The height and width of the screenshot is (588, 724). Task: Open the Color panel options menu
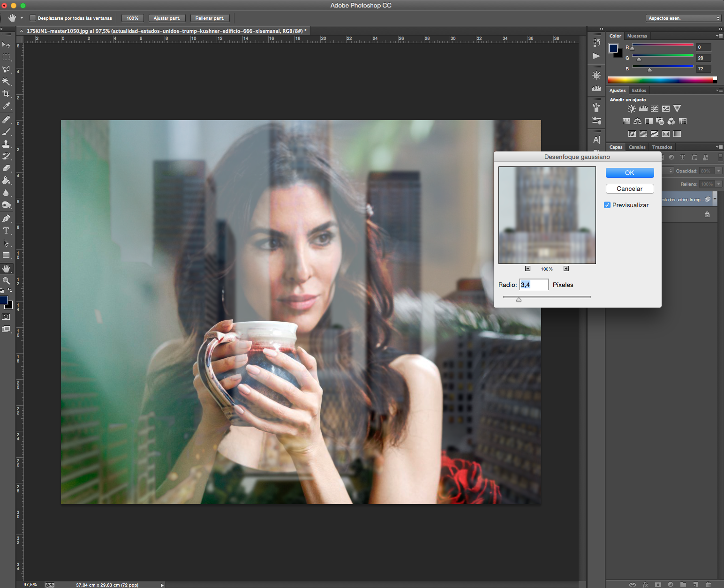pos(719,36)
